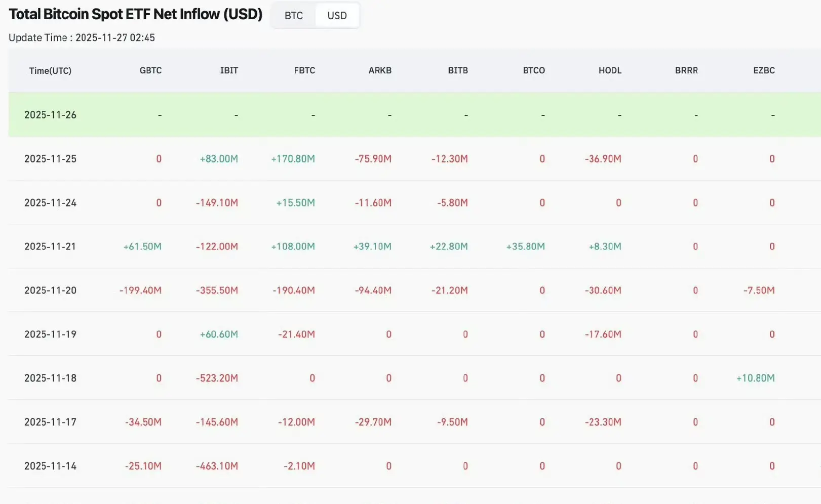Click the +39.10M ARKB value
The height and width of the screenshot is (504, 821).
click(372, 246)
